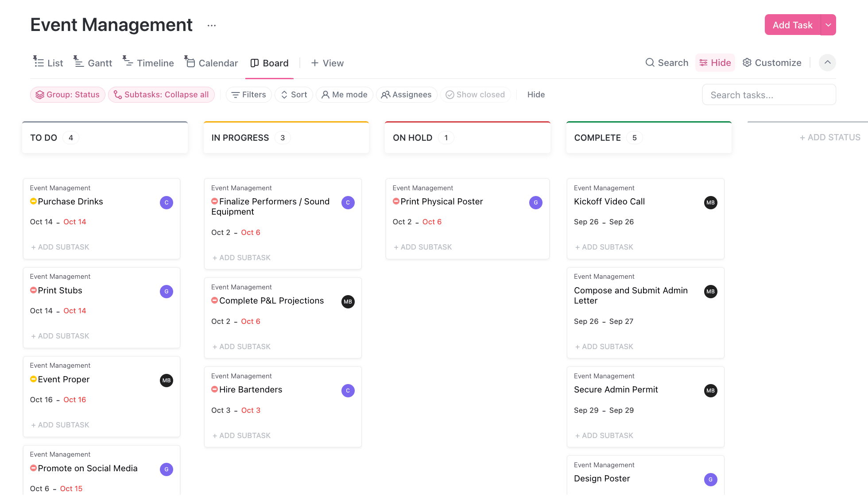Open the Assignees filter menu

406,94
